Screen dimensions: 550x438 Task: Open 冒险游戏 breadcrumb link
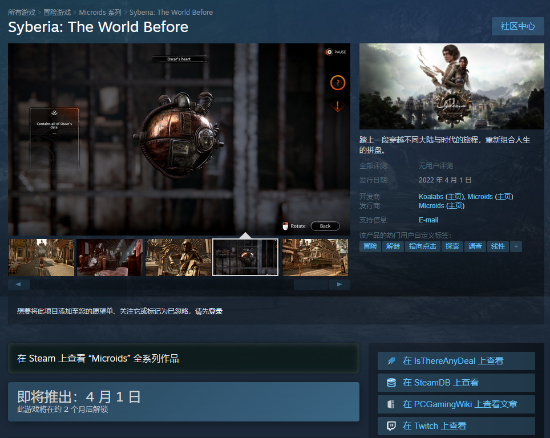tap(57, 12)
